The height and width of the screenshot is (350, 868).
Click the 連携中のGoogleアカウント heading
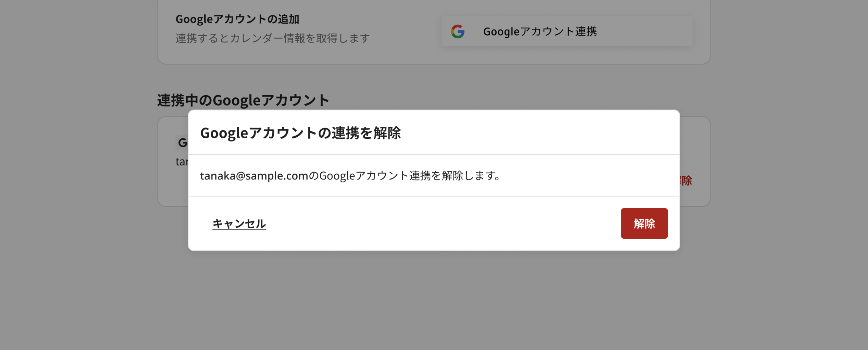click(243, 100)
